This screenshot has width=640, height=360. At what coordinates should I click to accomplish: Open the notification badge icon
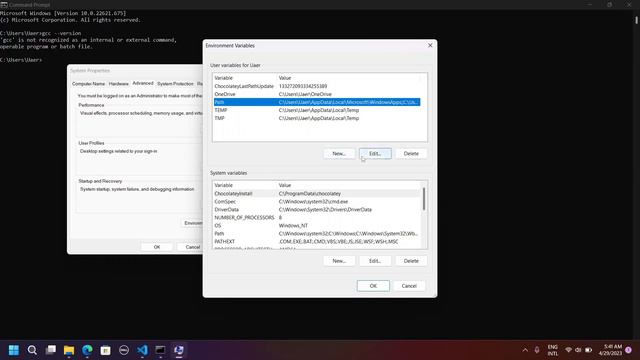(x=629, y=350)
